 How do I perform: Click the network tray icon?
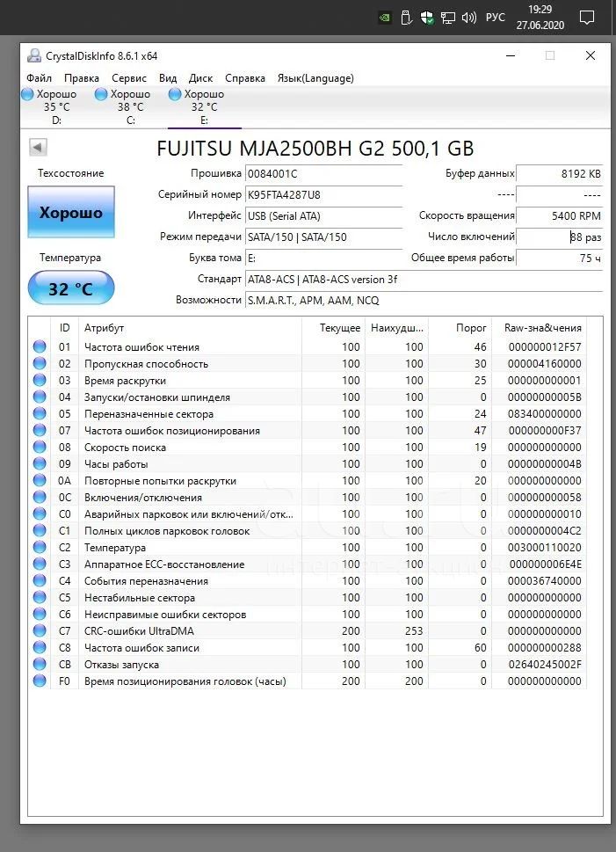(x=447, y=18)
